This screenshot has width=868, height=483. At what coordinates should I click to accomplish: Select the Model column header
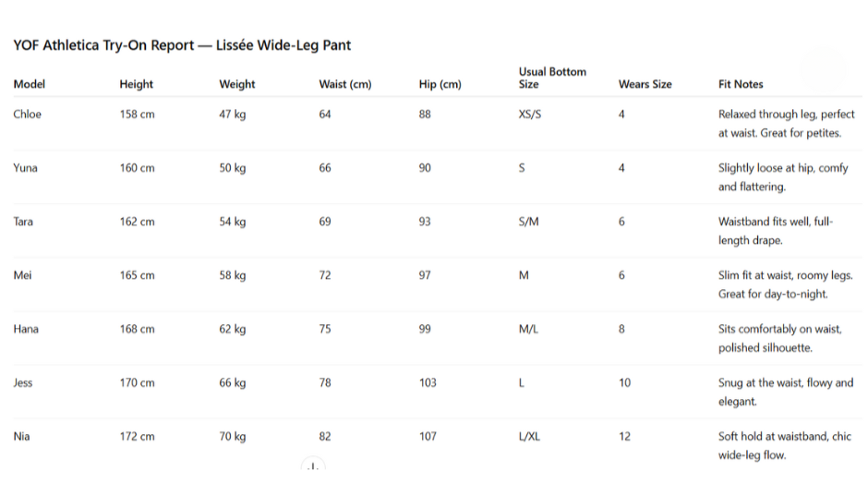30,84
